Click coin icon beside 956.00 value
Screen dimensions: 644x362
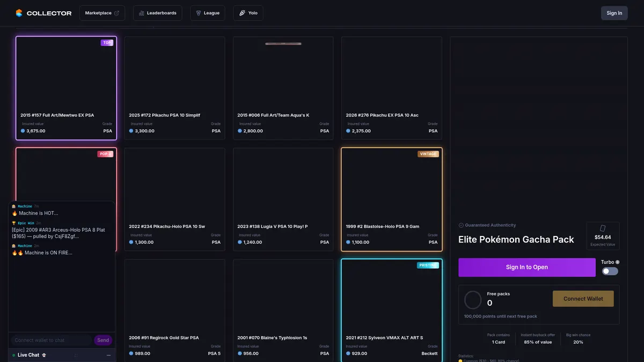240,353
